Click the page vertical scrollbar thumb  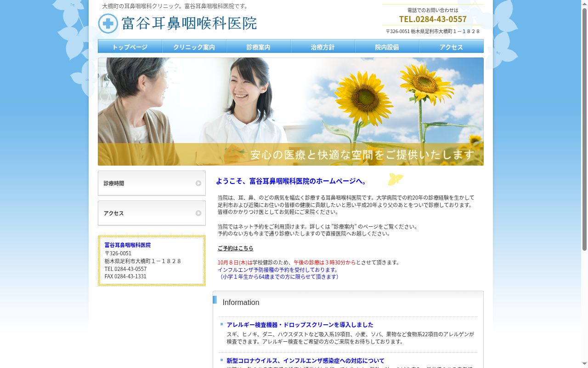584,129
